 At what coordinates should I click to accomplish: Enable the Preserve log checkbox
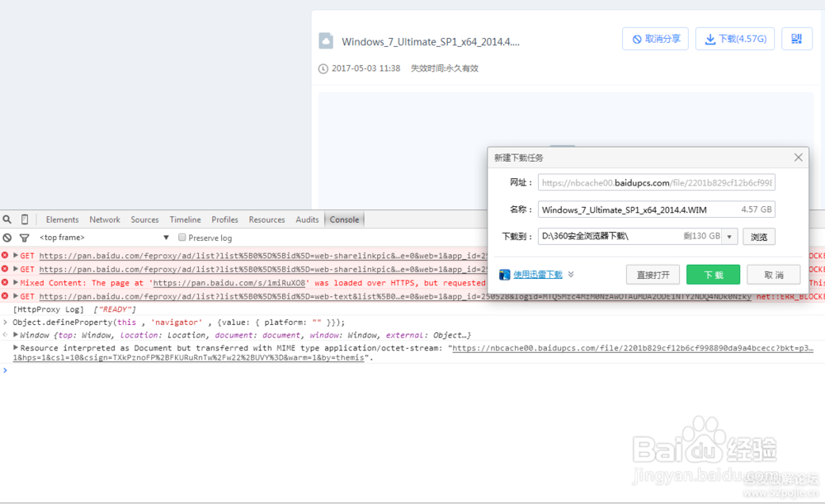tap(182, 238)
